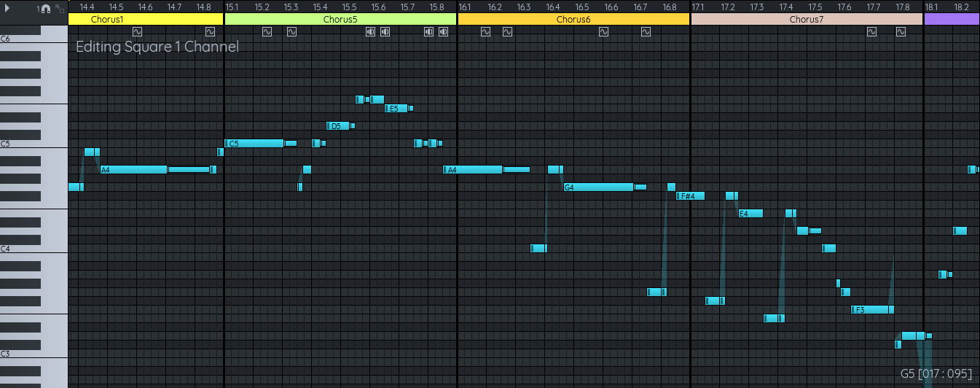The height and width of the screenshot is (388, 980).
Task: Seek to beat 14.7 on the timeline
Action: click(x=174, y=7)
